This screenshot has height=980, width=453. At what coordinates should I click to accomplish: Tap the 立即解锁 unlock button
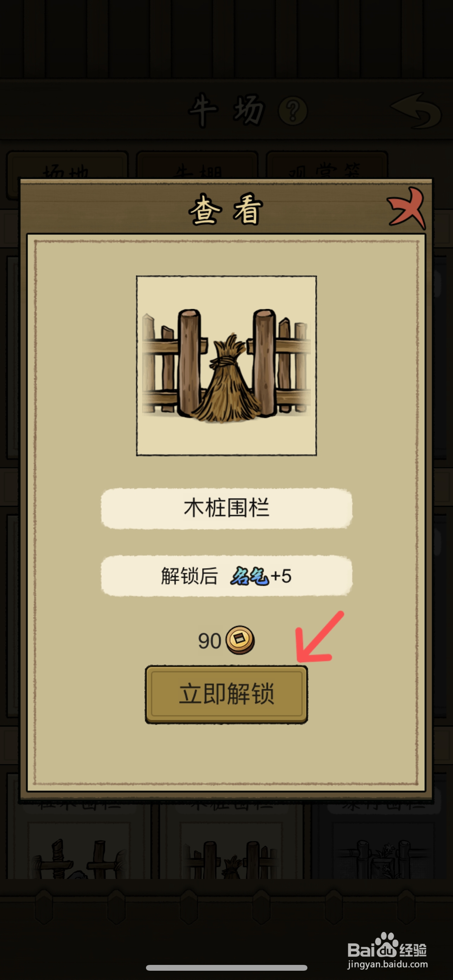(226, 694)
